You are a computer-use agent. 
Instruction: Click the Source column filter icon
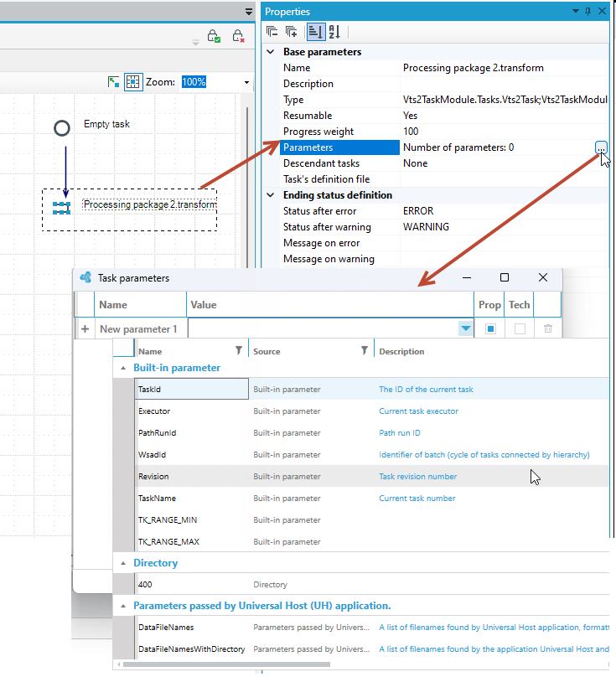[x=365, y=350]
